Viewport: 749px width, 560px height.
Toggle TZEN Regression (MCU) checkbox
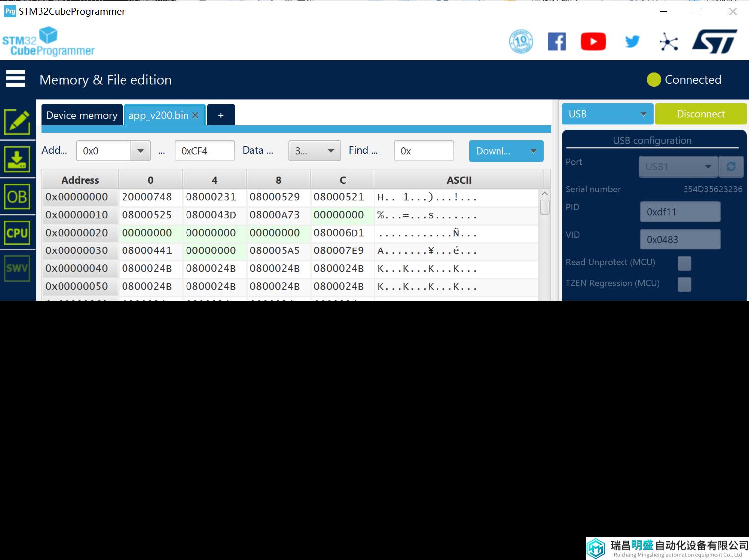(x=685, y=284)
